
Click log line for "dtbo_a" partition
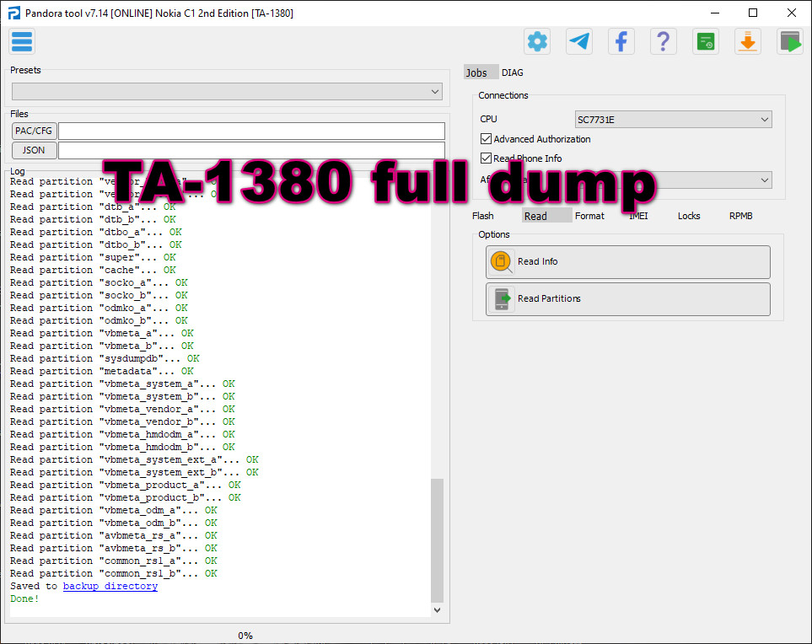click(x=96, y=232)
